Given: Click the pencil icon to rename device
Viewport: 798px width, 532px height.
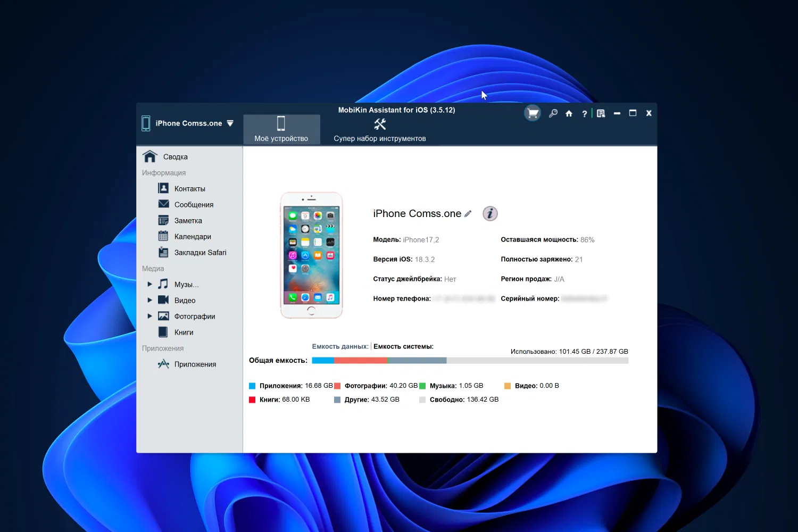Looking at the screenshot, I should [x=468, y=213].
